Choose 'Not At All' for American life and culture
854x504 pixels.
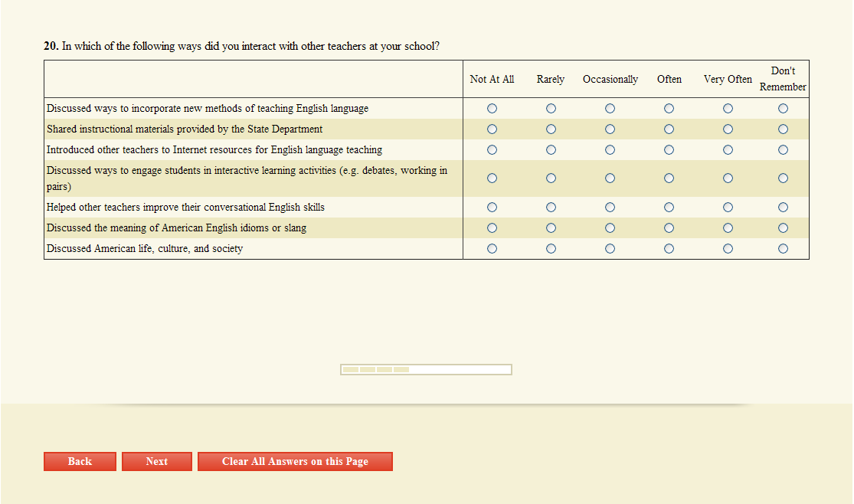492,249
